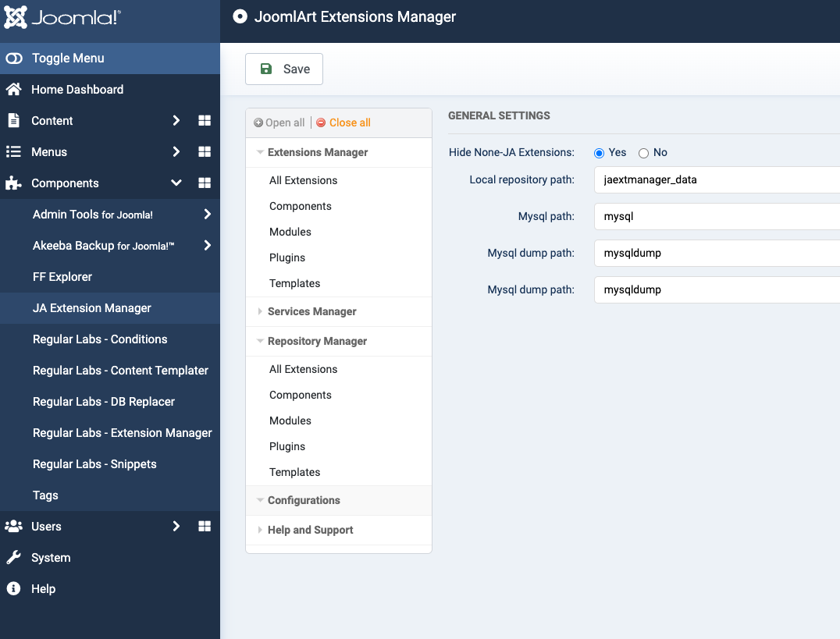Select Yes for Hide None-JA Extensions
The height and width of the screenshot is (639, 840).
[x=600, y=153]
